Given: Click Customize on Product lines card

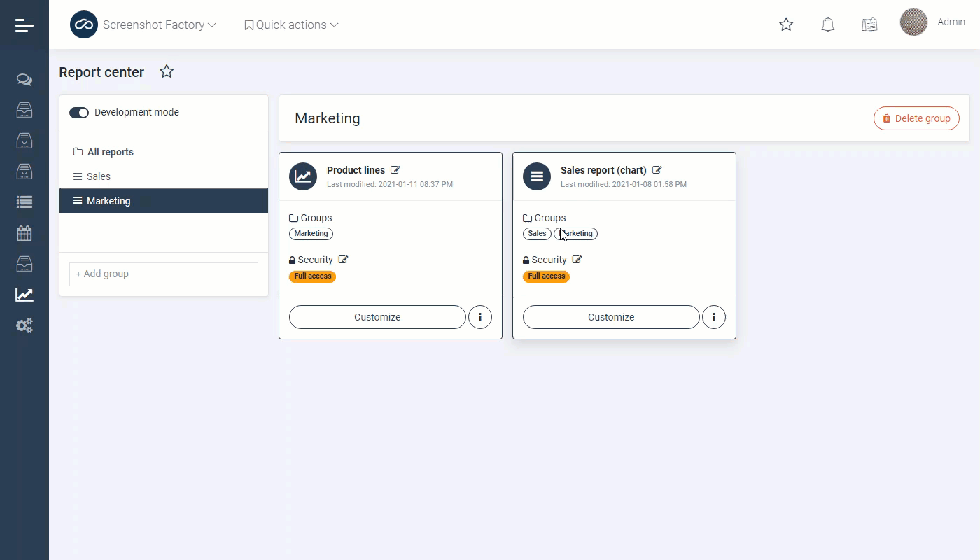Looking at the screenshot, I should pyautogui.click(x=377, y=317).
